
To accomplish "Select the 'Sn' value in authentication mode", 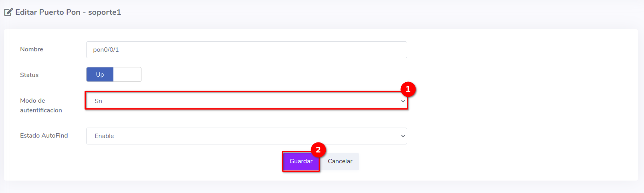I will 99,101.
